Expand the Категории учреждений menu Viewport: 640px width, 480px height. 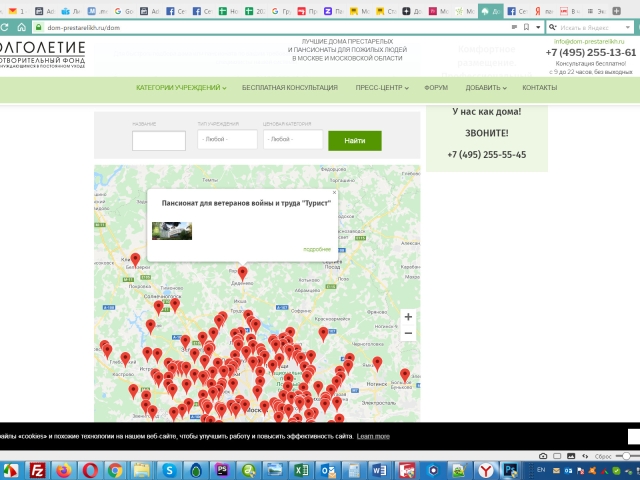pyautogui.click(x=181, y=88)
